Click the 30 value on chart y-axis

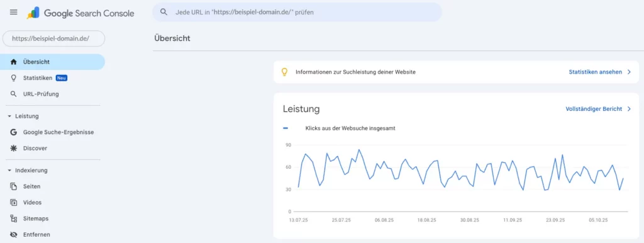tap(288, 189)
